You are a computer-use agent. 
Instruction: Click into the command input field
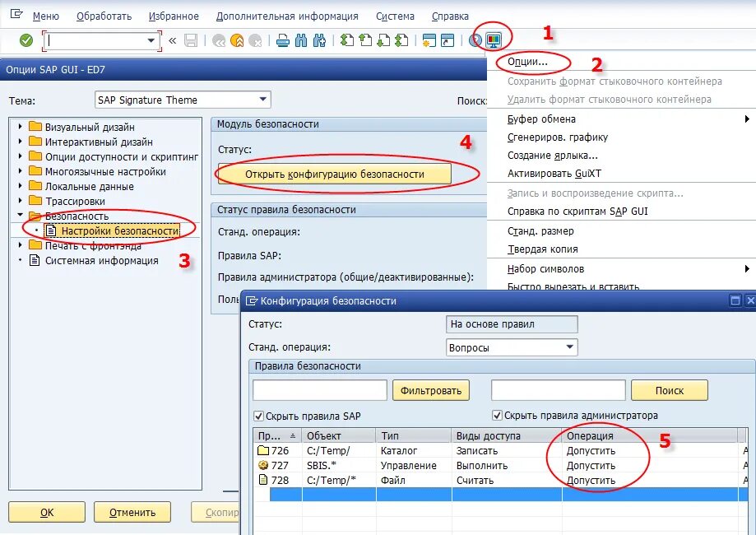click(x=95, y=41)
